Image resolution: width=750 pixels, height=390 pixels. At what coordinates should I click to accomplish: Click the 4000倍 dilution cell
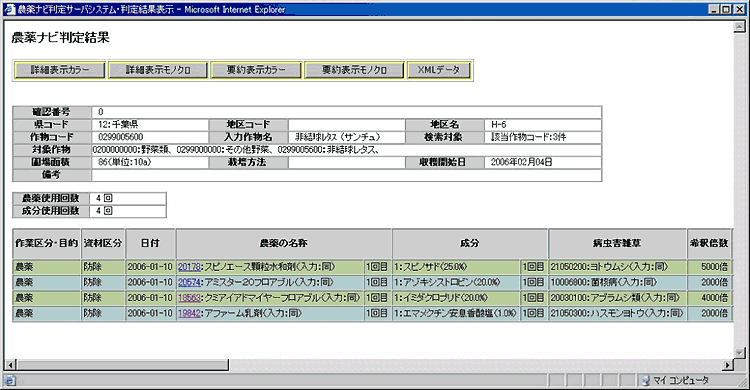click(x=709, y=298)
